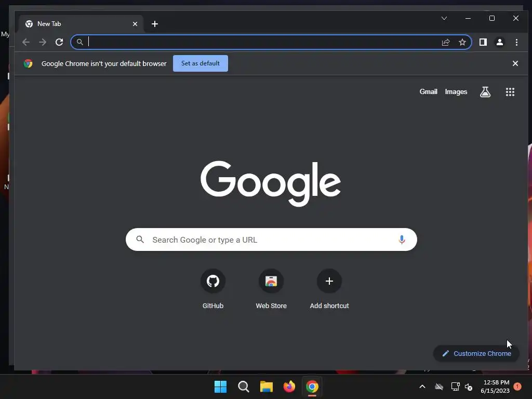
Task: Dismiss the default browser infobar
Action: [x=515, y=63]
